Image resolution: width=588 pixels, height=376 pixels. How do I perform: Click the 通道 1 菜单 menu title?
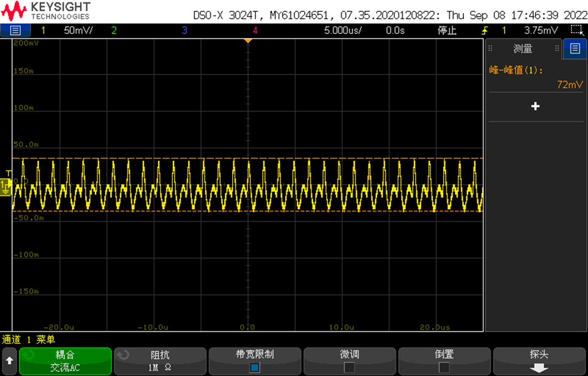[x=29, y=340]
